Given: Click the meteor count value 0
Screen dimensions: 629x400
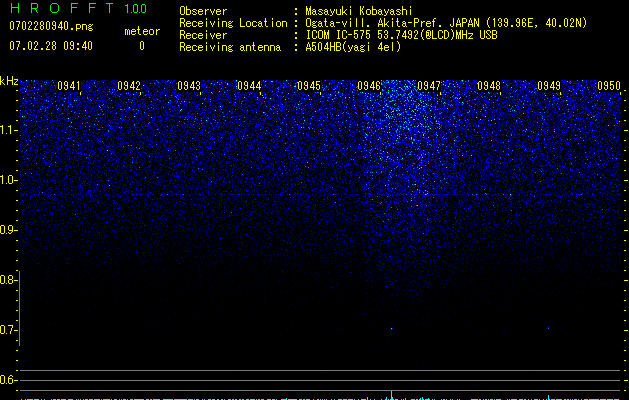Looking at the screenshot, I should [x=142, y=46].
